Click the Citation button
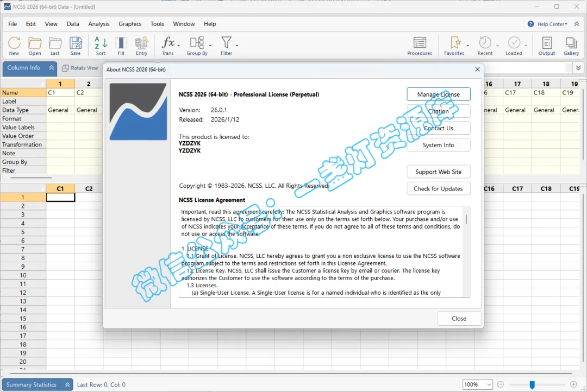 click(x=439, y=111)
